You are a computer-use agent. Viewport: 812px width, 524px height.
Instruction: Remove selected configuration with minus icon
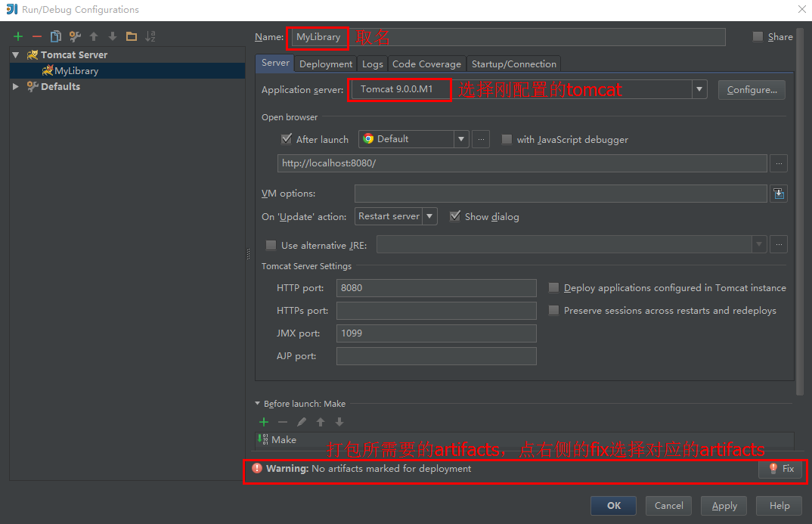pos(37,36)
